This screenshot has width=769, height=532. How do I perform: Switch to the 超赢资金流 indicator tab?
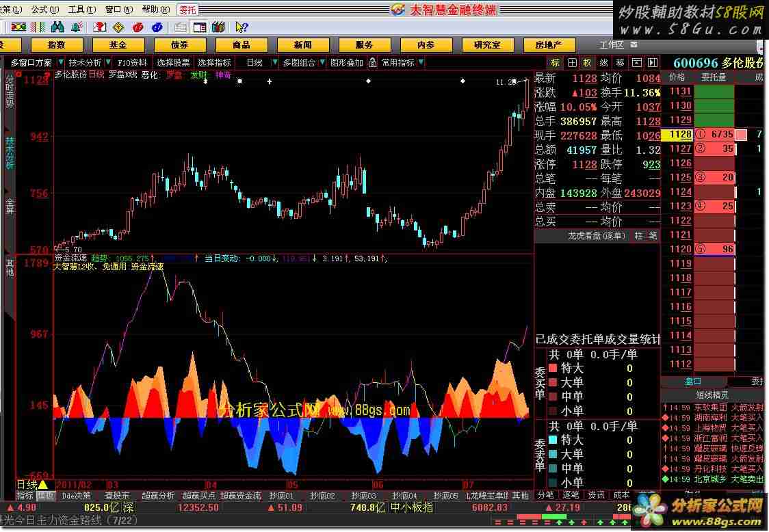point(241,496)
